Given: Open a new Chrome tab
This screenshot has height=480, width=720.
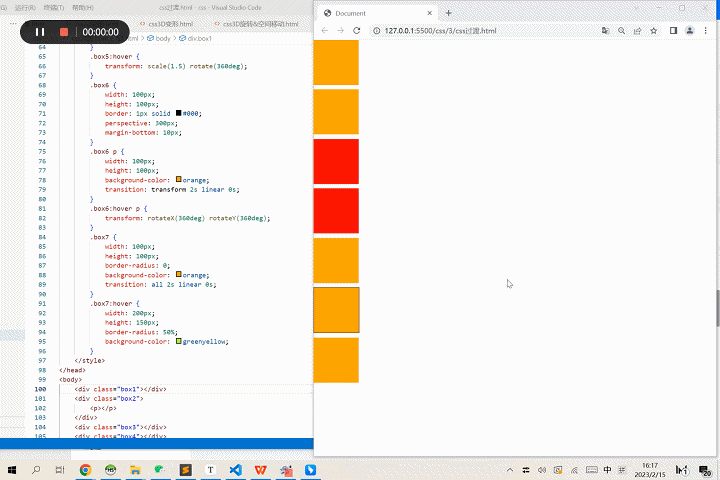Looking at the screenshot, I should 449,13.
